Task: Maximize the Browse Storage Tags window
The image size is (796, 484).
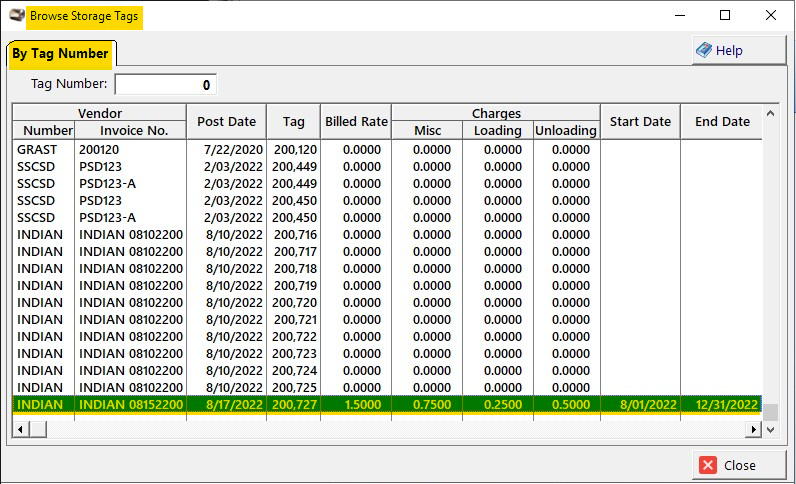Action: [x=725, y=15]
